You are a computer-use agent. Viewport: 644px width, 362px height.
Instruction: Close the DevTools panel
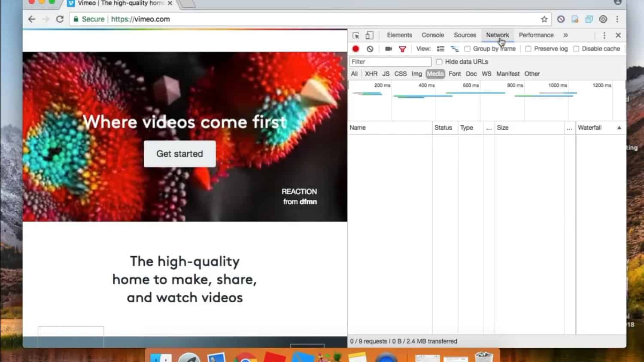[618, 35]
